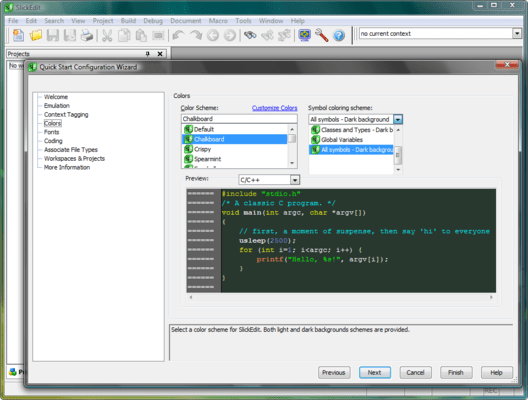The height and width of the screenshot is (400, 528).
Task: Click the Next button
Action: click(x=375, y=372)
